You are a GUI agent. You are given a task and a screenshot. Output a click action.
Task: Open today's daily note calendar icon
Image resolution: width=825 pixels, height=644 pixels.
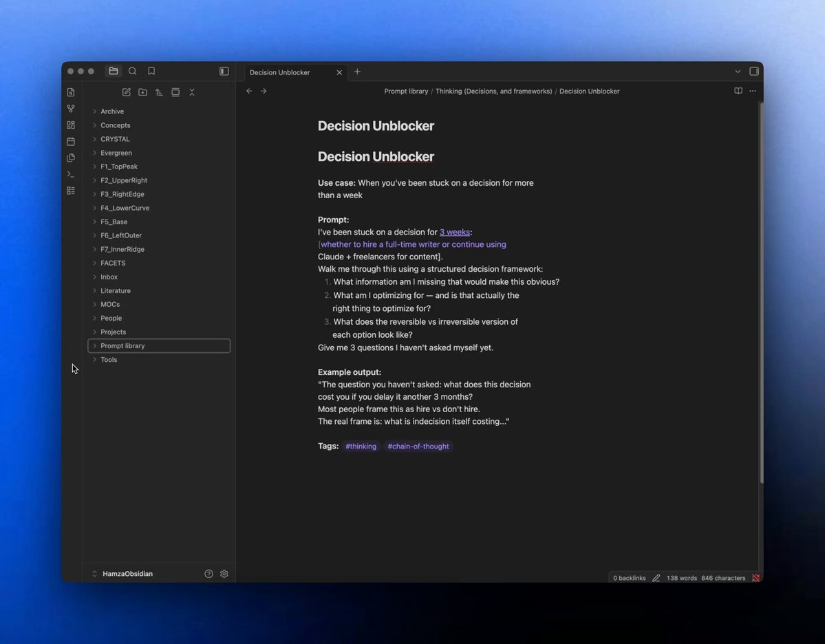[71, 142]
